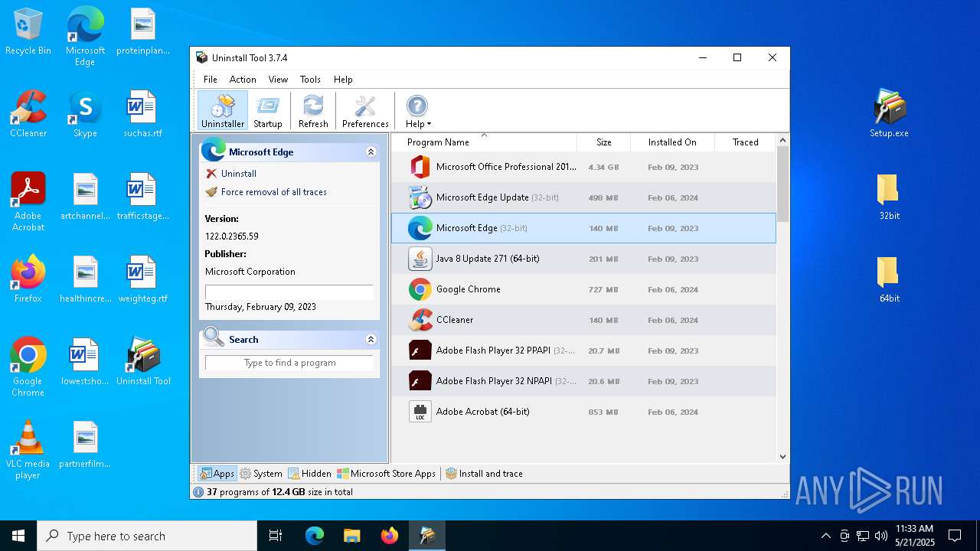Open the Install and trace tab
Image resolution: width=980 pixels, height=551 pixels.
click(484, 474)
